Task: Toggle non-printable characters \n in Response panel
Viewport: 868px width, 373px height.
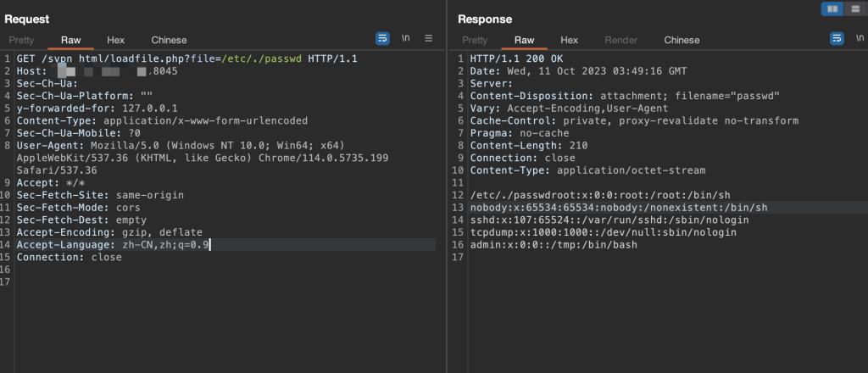Action: 860,38
